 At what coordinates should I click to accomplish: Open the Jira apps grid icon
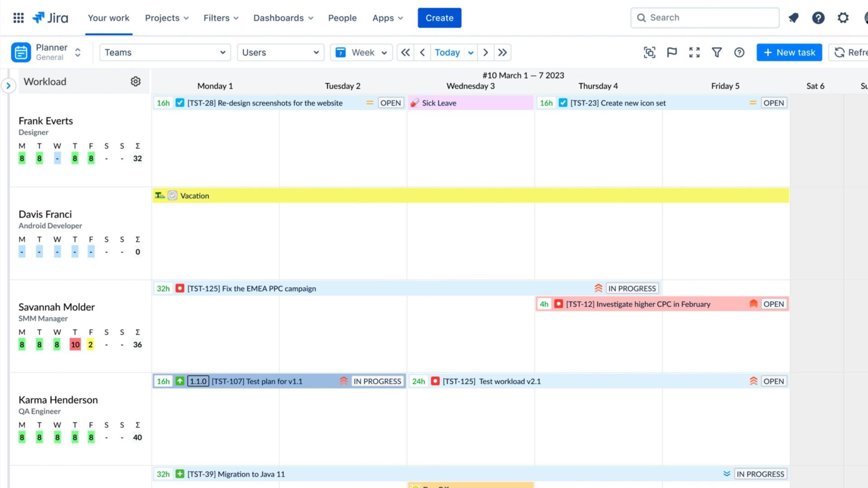click(18, 18)
